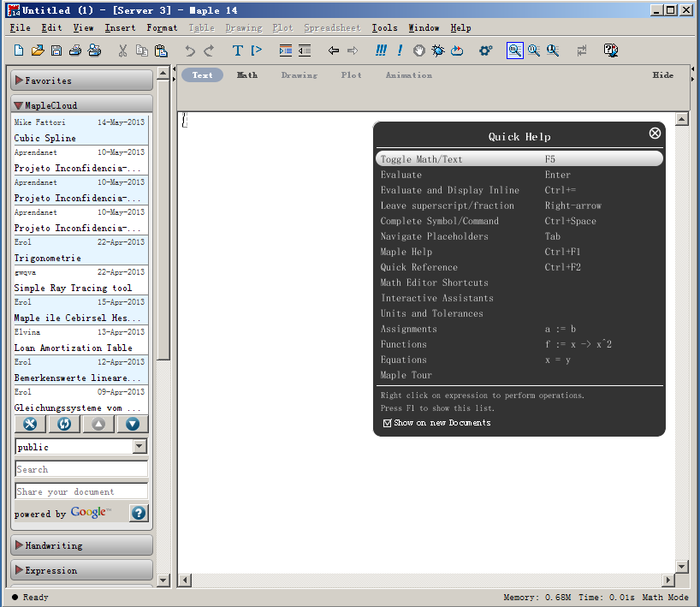Select the second zoom magnifier icon
This screenshot has width=700, height=607.
[534, 51]
